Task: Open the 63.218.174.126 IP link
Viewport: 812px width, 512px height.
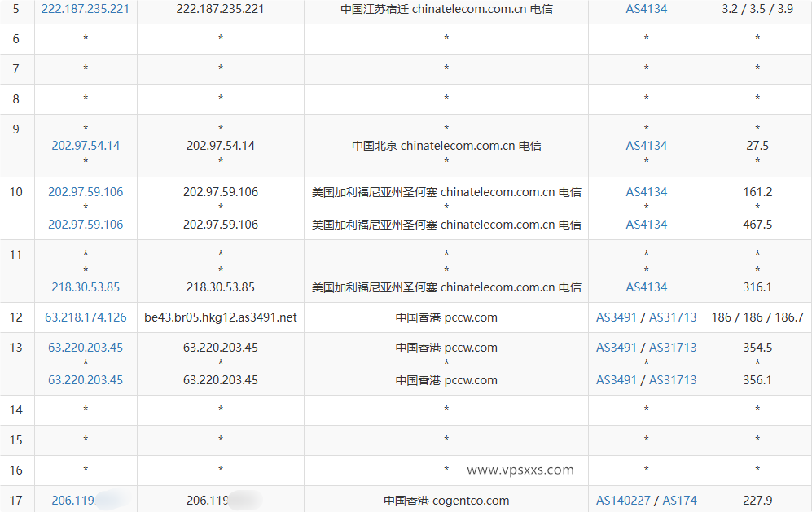Action: pyautogui.click(x=86, y=317)
